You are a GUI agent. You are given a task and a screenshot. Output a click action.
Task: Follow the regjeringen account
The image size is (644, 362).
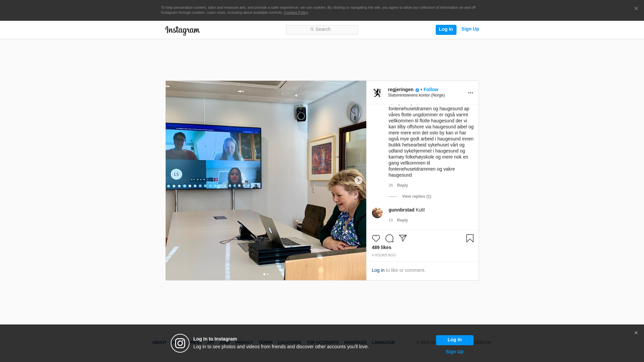[431, 89]
